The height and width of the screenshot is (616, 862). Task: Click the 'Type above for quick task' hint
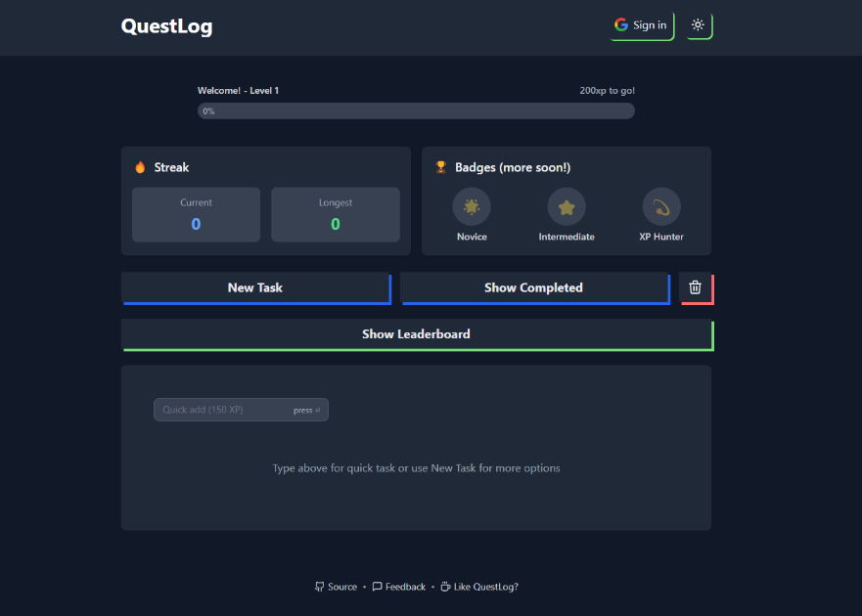tap(416, 468)
